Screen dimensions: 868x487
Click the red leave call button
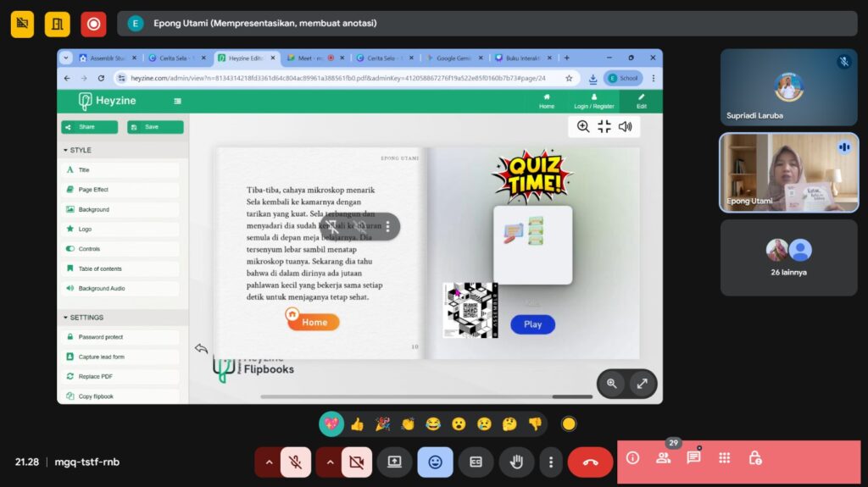pyautogui.click(x=590, y=462)
